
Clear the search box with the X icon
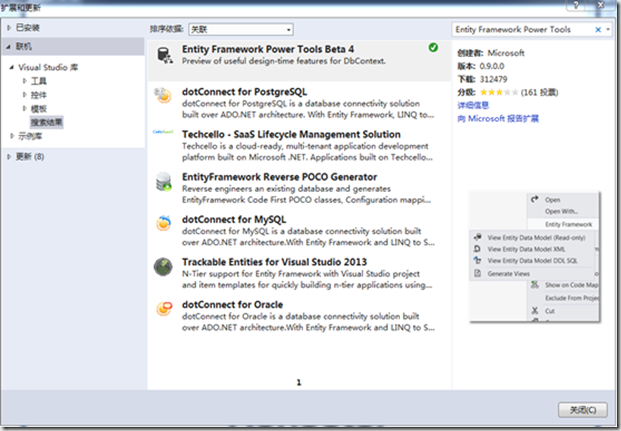(x=598, y=30)
